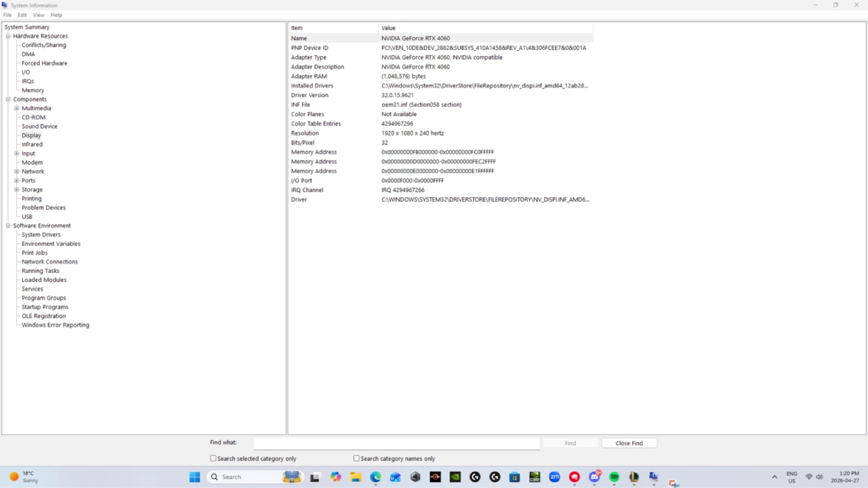Open the Help menu
Viewport: 868px width, 488px height.
pyautogui.click(x=56, y=15)
